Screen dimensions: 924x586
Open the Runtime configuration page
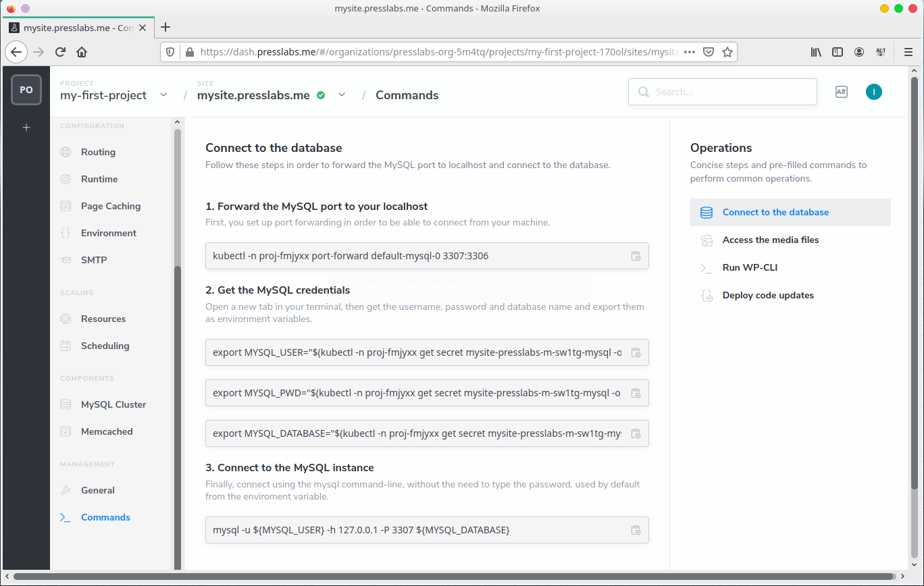pos(99,179)
